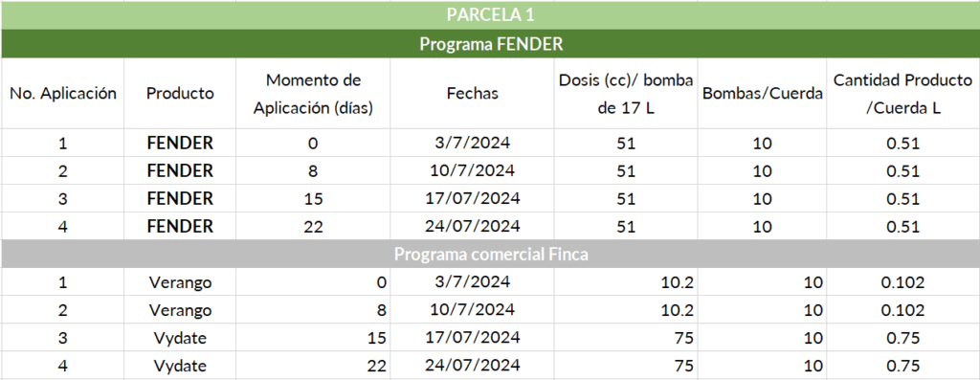Click the first 10.2 dose value cell
This screenshot has width=980, height=380.
(626, 281)
